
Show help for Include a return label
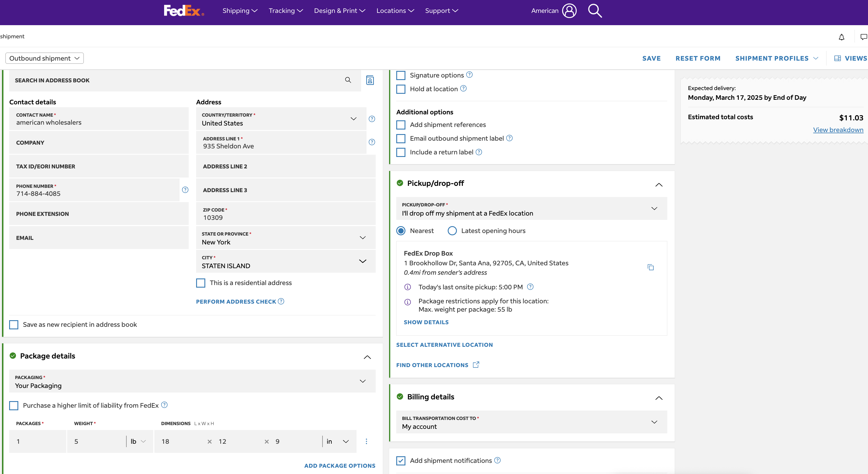click(x=479, y=152)
